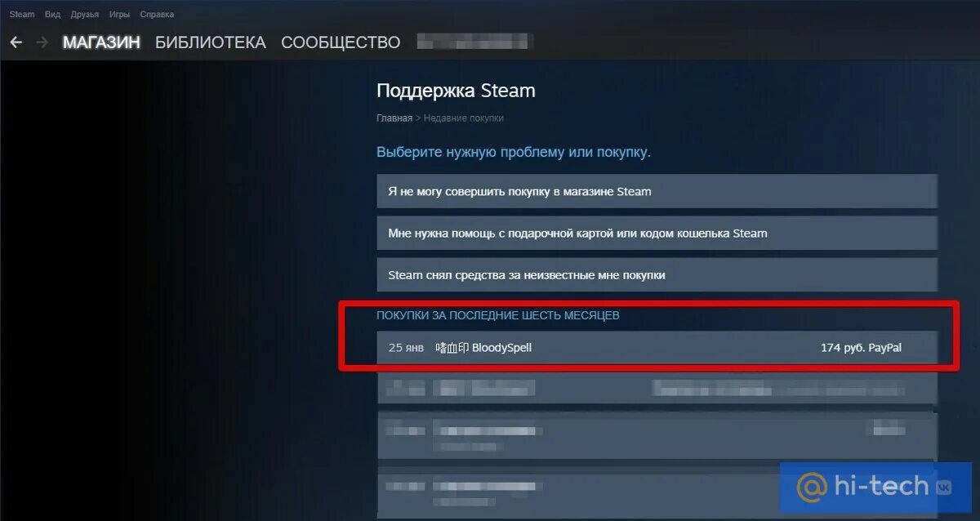Open the Справка menu
Image resolution: width=980 pixels, height=521 pixels.
click(157, 15)
